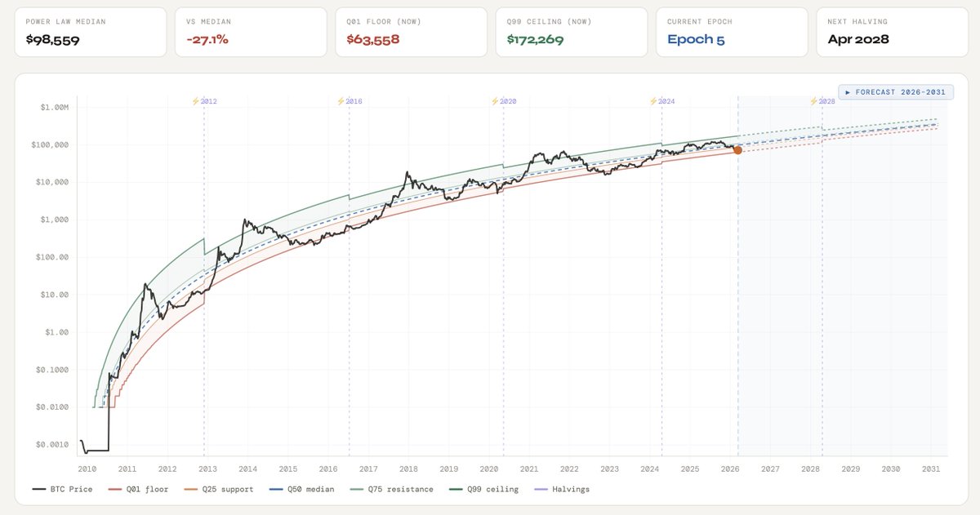This screenshot has width=980, height=515.
Task: Click the Forecast 2026-2031 button
Action: pos(896,92)
